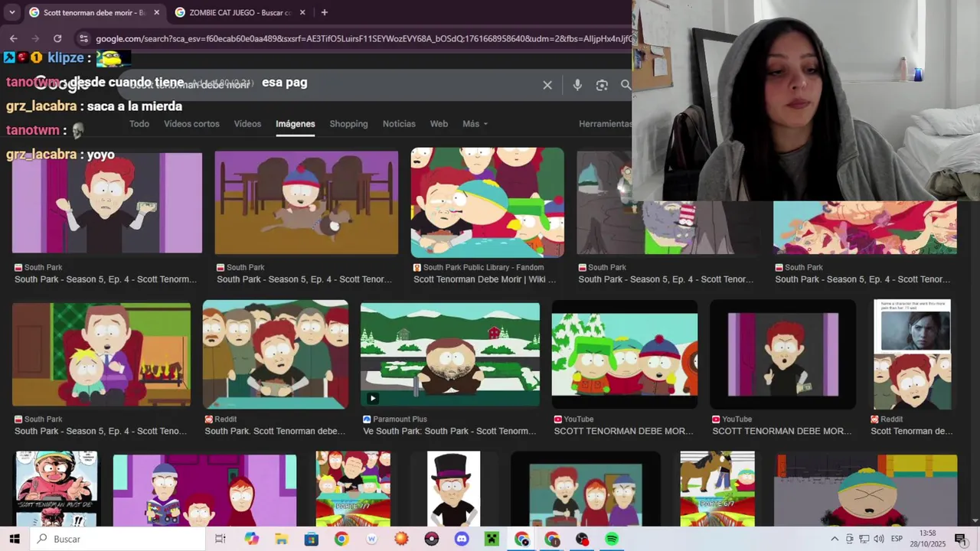Launch Minecraft creeper icon on taskbar
The height and width of the screenshot is (551, 980).
(492, 539)
